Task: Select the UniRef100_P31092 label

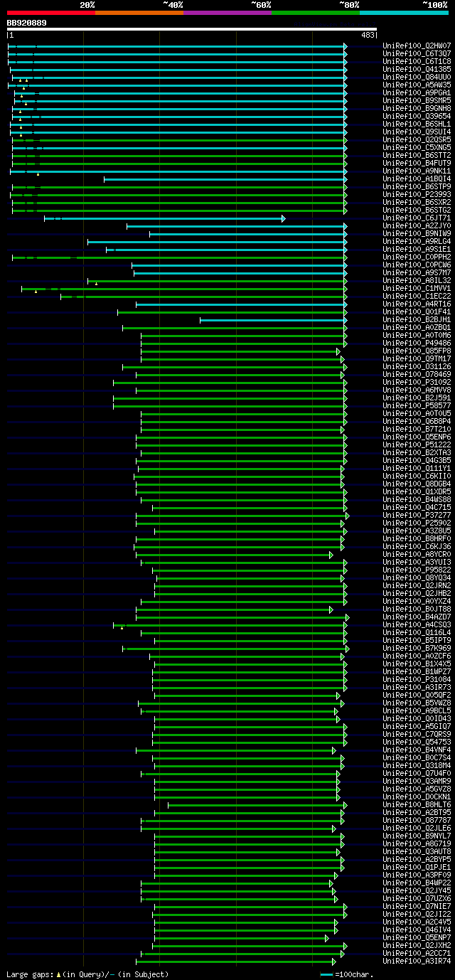Action: click(x=417, y=382)
